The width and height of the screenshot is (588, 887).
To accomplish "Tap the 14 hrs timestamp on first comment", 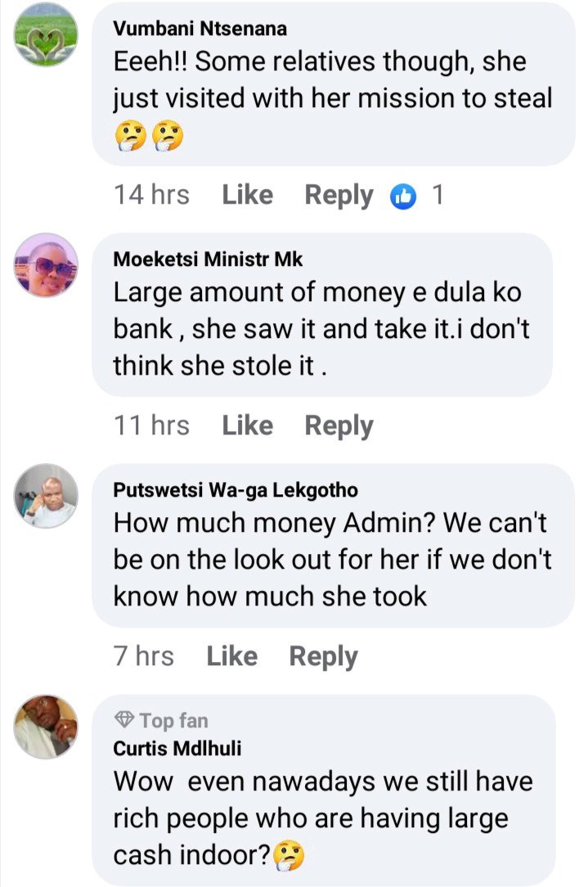I will tap(151, 196).
